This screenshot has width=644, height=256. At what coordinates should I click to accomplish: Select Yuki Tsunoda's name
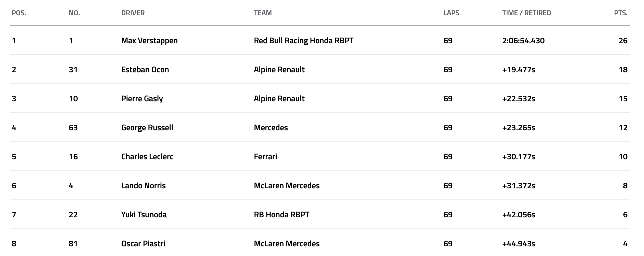(x=144, y=215)
